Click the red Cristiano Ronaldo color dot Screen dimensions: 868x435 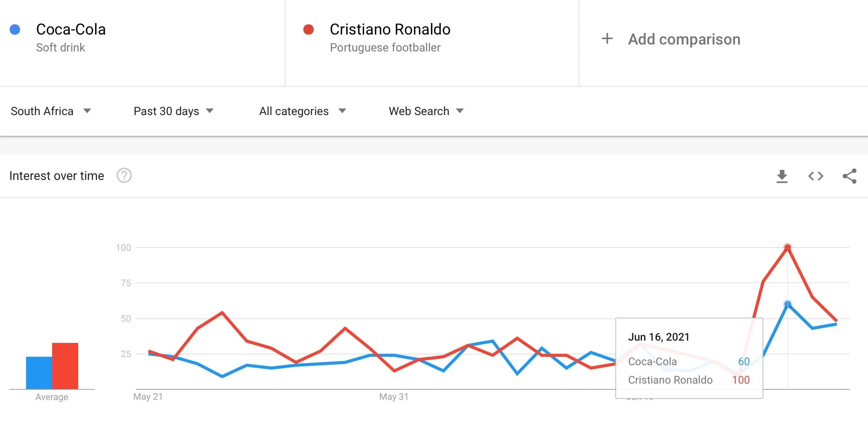[x=309, y=30]
